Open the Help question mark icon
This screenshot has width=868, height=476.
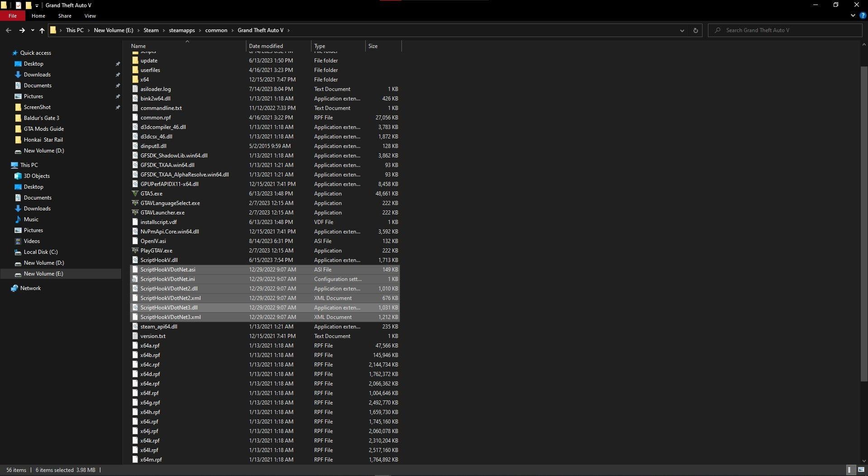point(862,15)
